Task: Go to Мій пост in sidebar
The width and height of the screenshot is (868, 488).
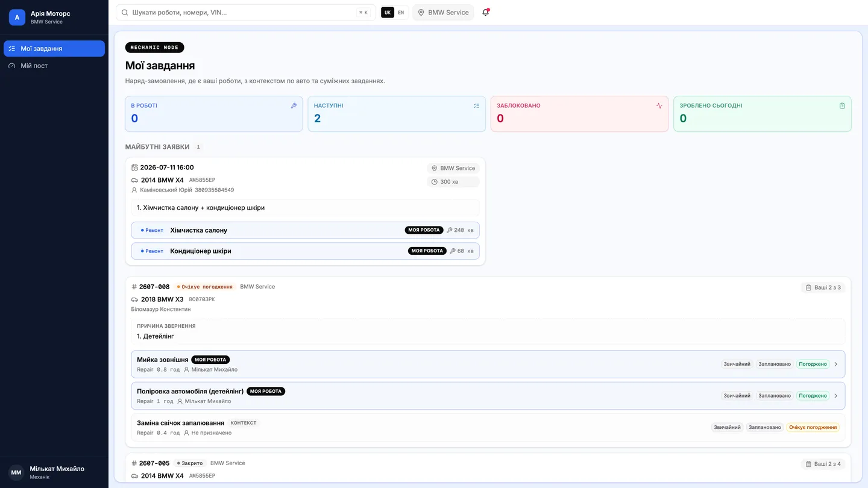Action: point(54,66)
